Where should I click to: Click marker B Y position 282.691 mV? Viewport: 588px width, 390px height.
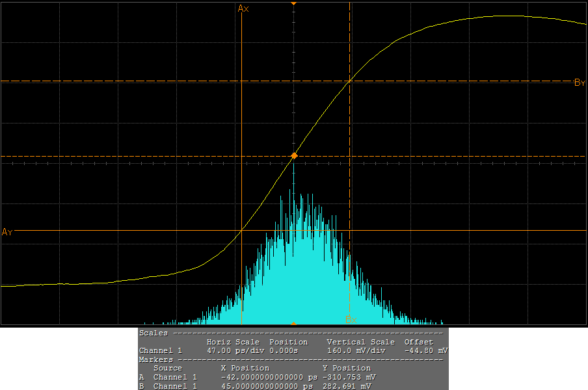347,386
